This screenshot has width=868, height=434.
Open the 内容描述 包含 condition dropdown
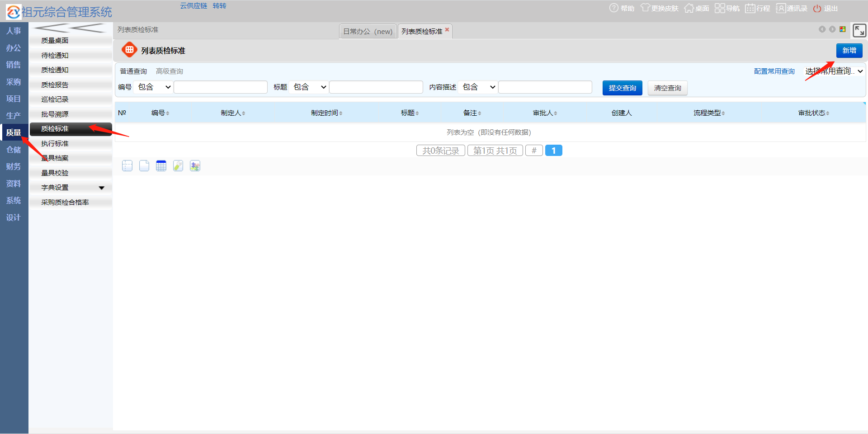(x=478, y=87)
